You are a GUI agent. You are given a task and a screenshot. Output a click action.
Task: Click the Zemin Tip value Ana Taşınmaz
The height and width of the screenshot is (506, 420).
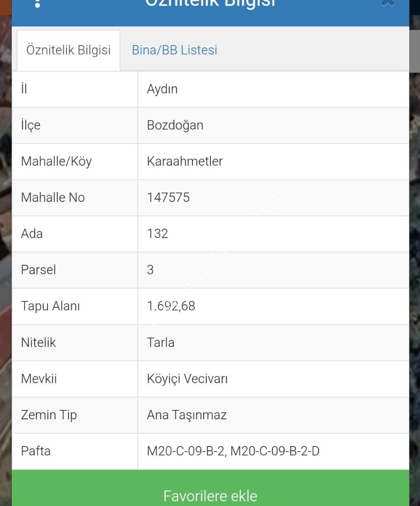[187, 415]
